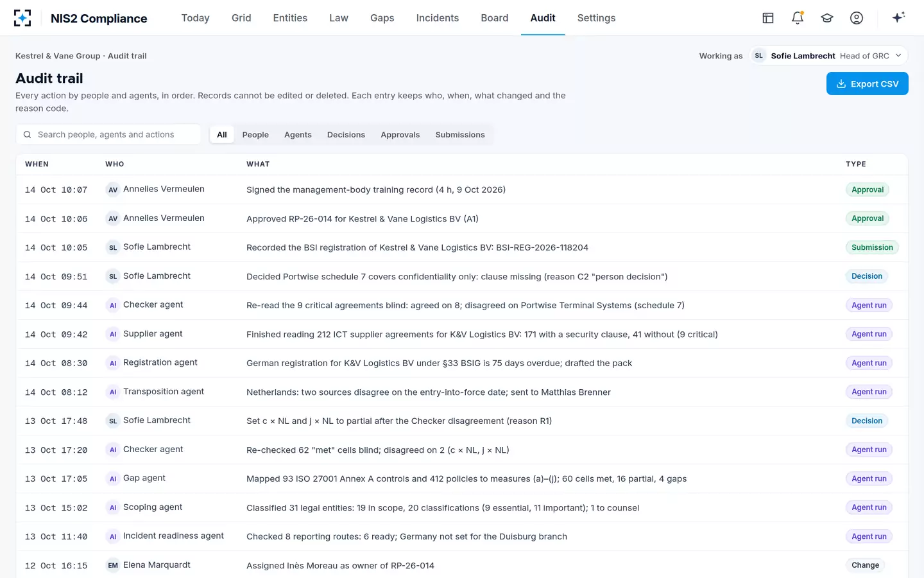Viewport: 924px width, 578px height.
Task: Click the Submission type badge
Action: pyautogui.click(x=872, y=247)
